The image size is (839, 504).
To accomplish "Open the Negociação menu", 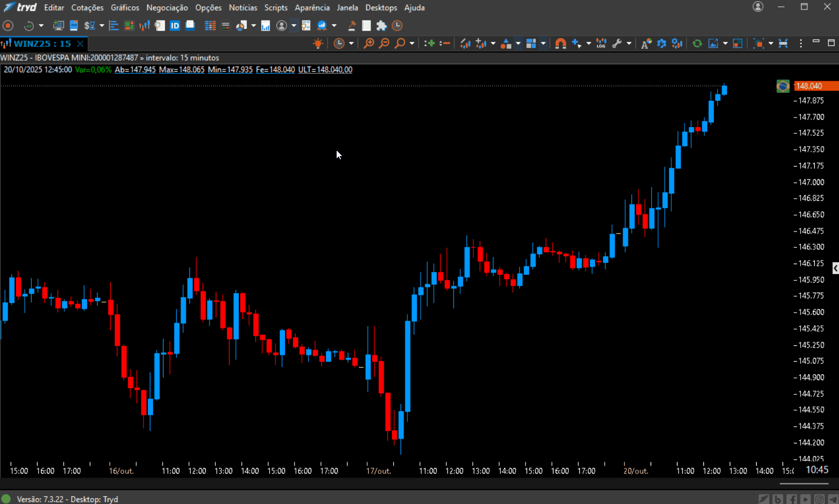I will click(x=167, y=7).
